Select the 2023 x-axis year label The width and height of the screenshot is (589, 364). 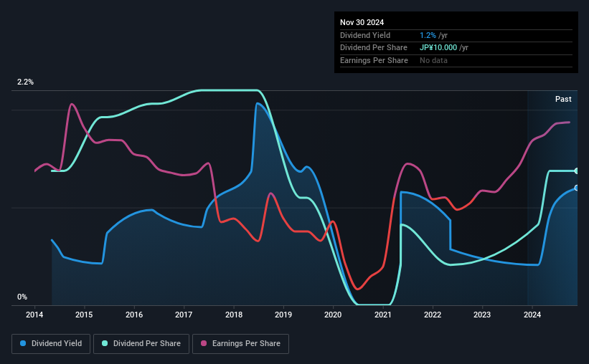[x=482, y=315]
